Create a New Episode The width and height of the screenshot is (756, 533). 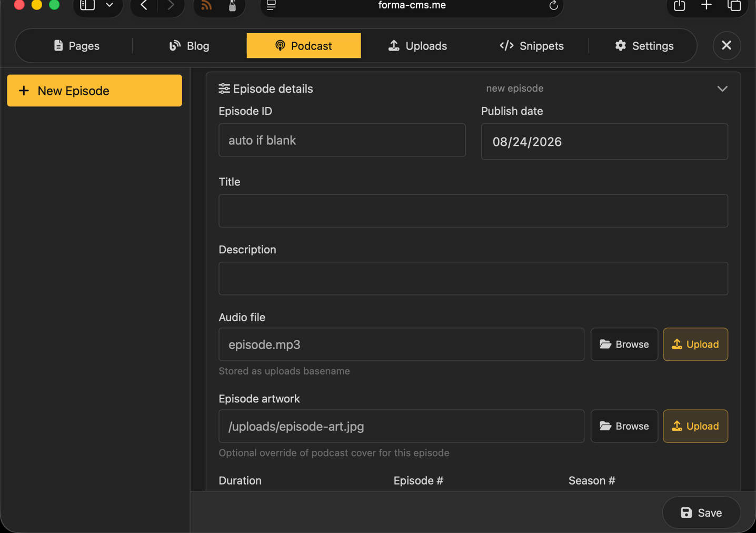coord(95,91)
